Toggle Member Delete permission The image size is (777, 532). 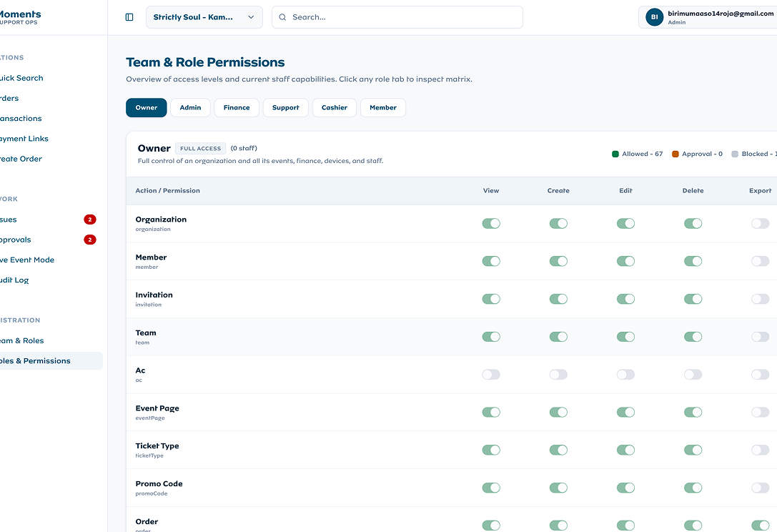(x=693, y=261)
